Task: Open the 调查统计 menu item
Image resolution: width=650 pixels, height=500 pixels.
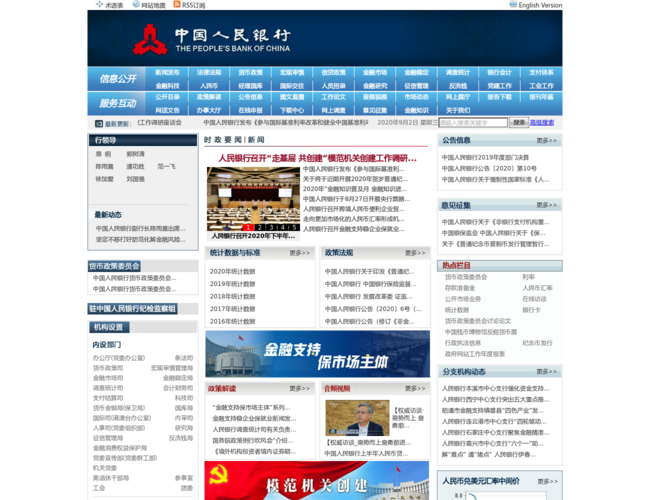Action: click(x=458, y=73)
